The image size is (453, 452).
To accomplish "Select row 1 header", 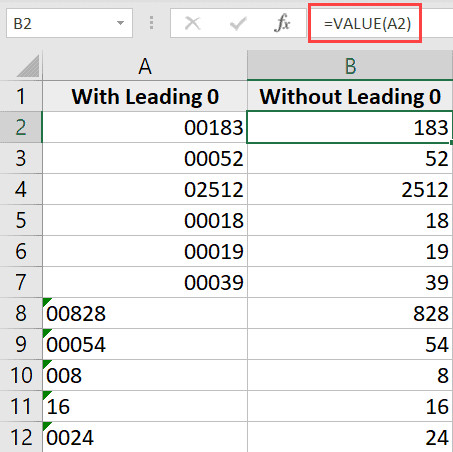I will click(21, 96).
